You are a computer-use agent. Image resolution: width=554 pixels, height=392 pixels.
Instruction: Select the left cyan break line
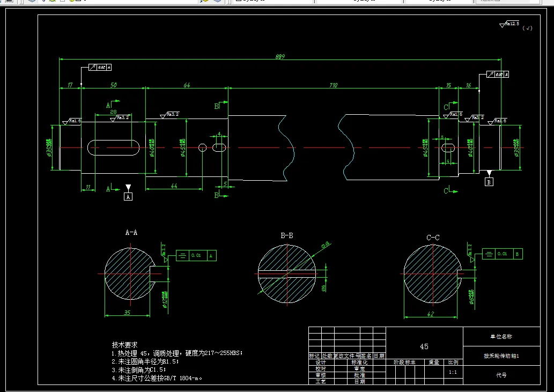tap(286, 147)
